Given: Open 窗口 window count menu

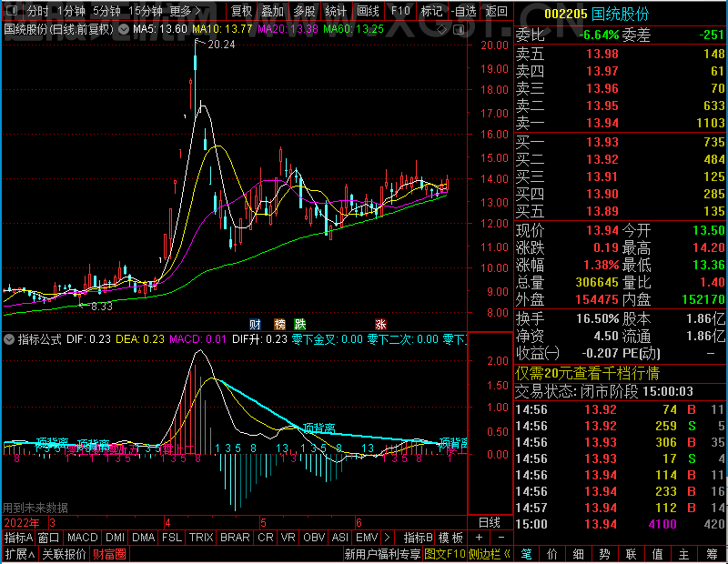Looking at the screenshot, I should coord(49,538).
